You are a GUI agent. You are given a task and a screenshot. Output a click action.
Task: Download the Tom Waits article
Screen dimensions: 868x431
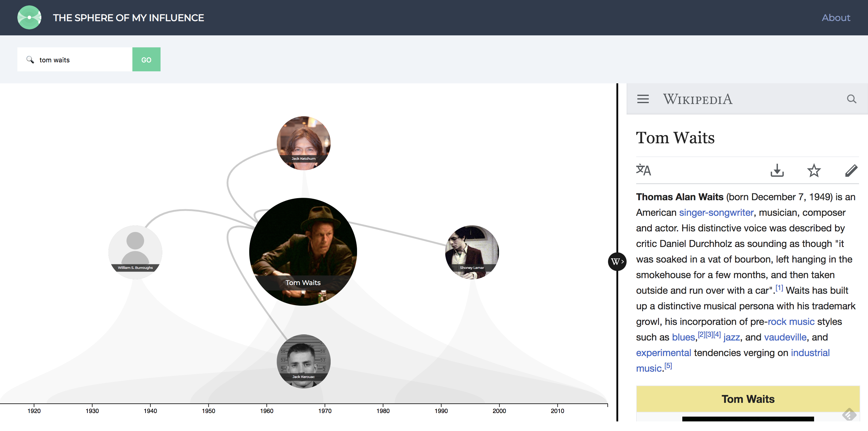777,170
